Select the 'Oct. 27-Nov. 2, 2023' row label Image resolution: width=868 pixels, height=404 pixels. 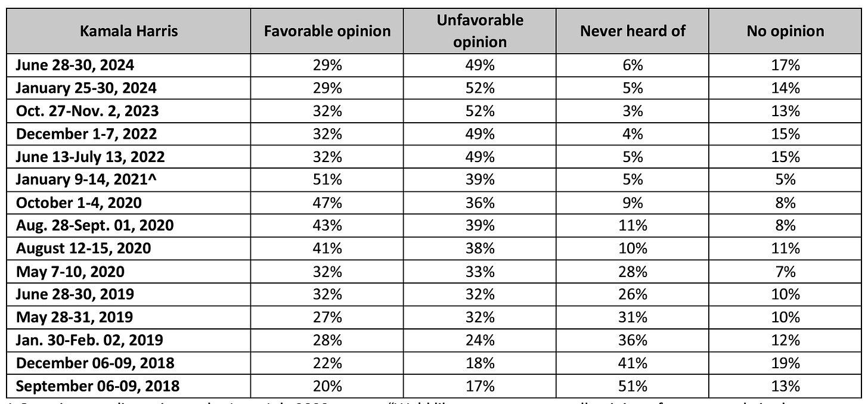[x=87, y=112]
